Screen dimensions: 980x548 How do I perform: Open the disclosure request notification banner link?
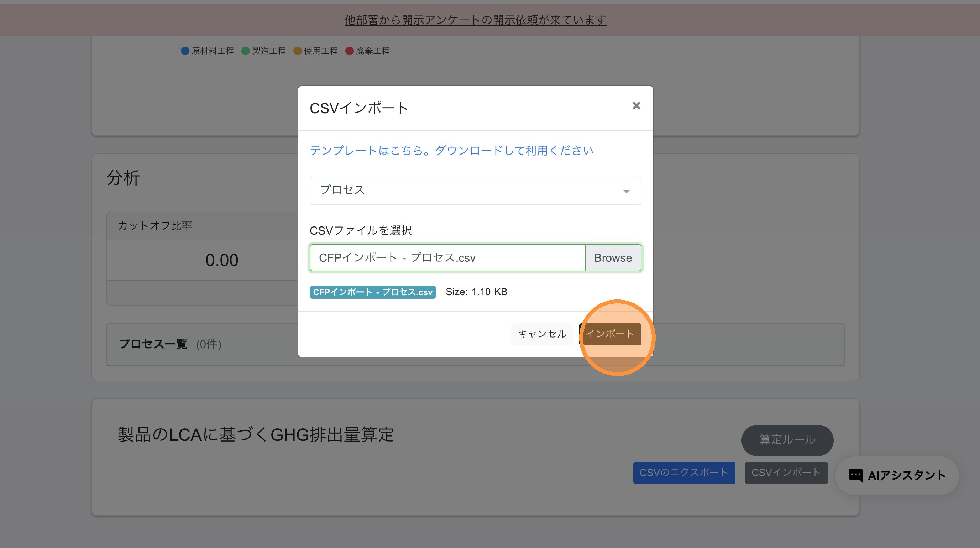475,20
